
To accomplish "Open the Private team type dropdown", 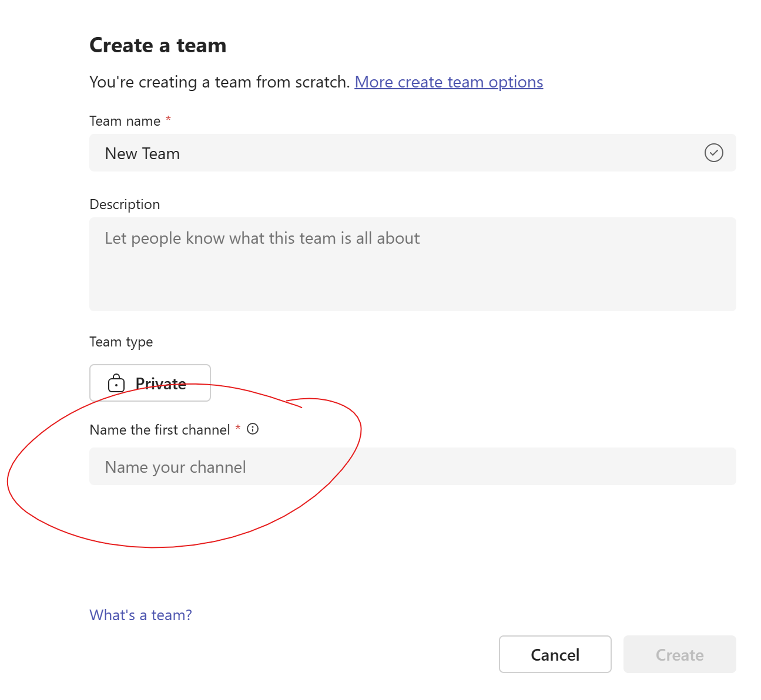I will [150, 383].
